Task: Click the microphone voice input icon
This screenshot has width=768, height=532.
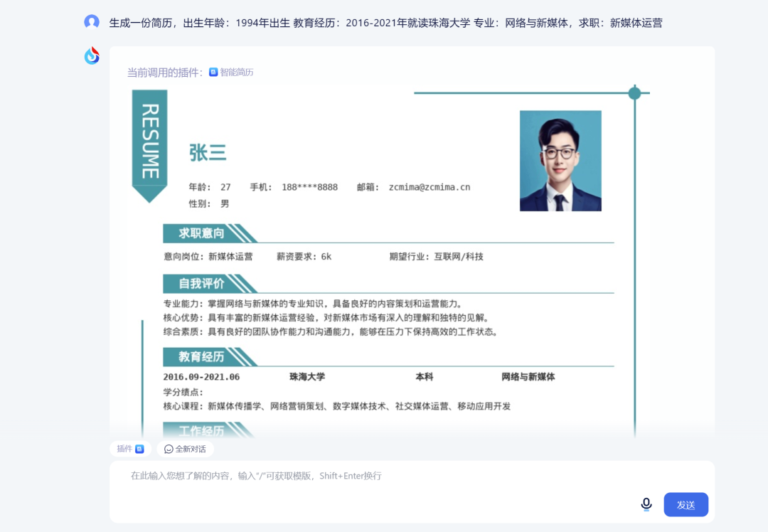Action: point(646,504)
